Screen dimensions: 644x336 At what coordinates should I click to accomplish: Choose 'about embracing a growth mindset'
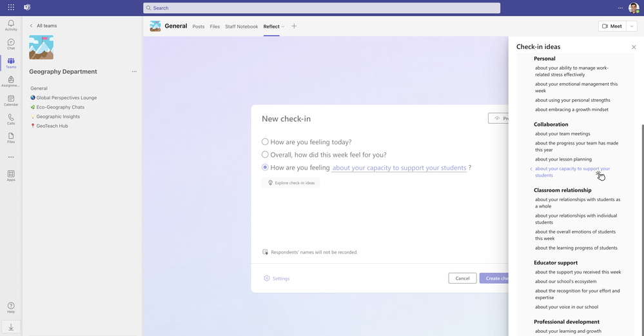(572, 110)
